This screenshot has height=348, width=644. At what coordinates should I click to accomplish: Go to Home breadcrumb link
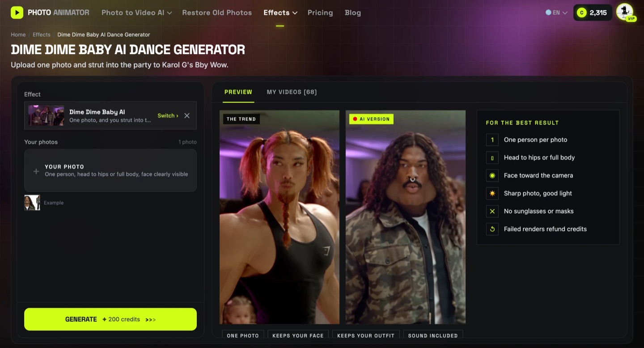[18, 34]
